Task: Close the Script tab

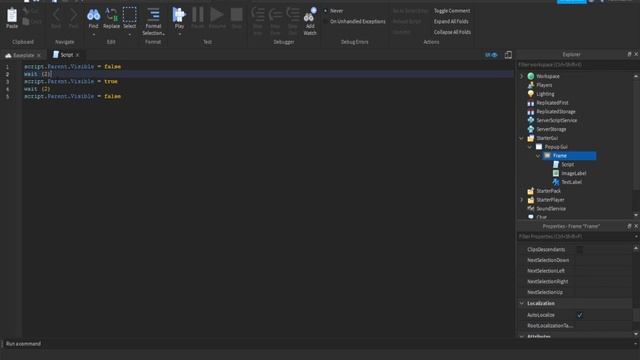Action: click(x=77, y=55)
